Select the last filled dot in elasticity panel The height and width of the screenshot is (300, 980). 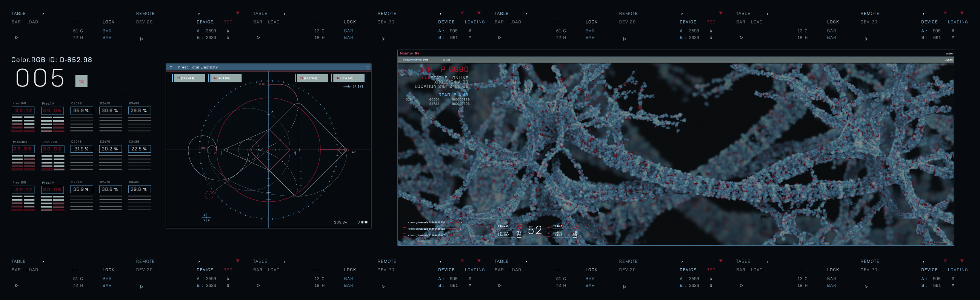[366, 222]
